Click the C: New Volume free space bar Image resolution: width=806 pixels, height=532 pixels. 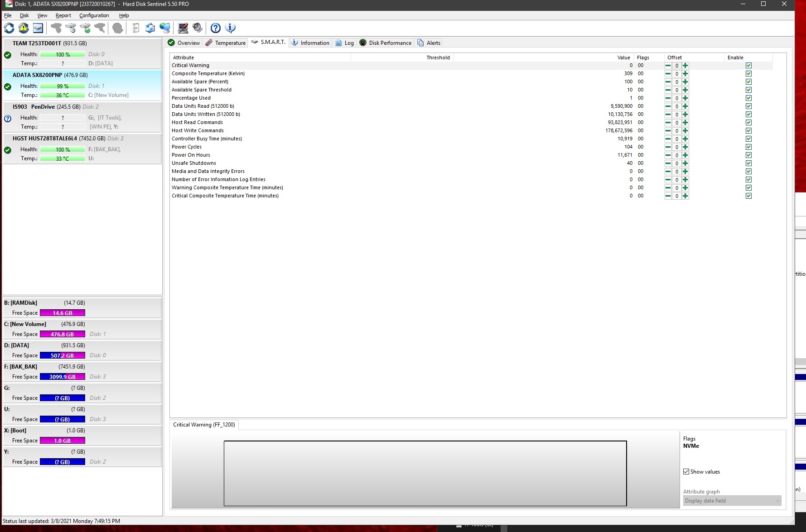coord(63,334)
